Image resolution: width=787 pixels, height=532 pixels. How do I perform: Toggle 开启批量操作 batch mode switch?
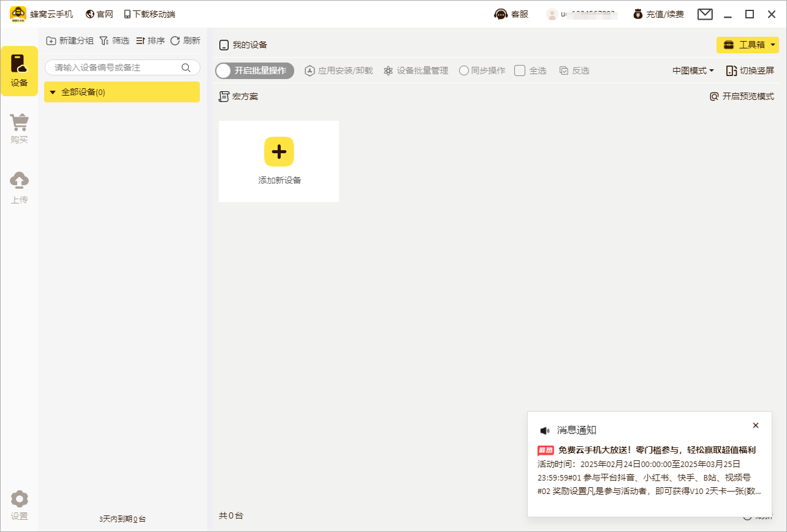(254, 70)
